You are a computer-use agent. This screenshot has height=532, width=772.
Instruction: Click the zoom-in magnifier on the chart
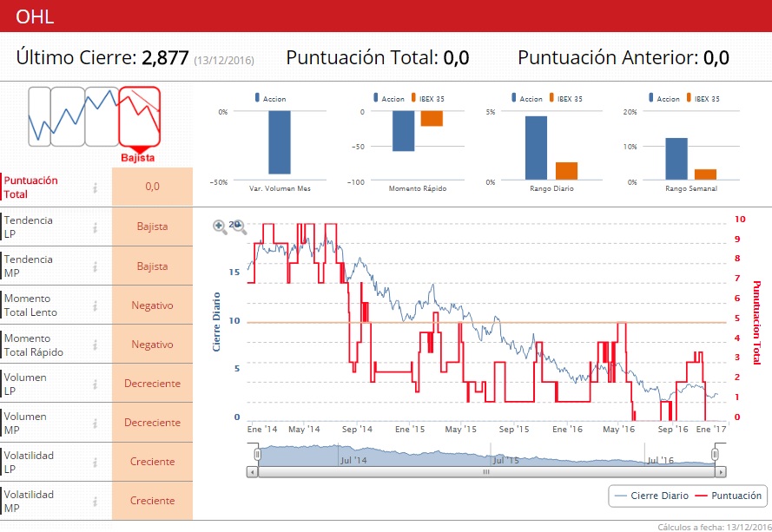point(220,227)
